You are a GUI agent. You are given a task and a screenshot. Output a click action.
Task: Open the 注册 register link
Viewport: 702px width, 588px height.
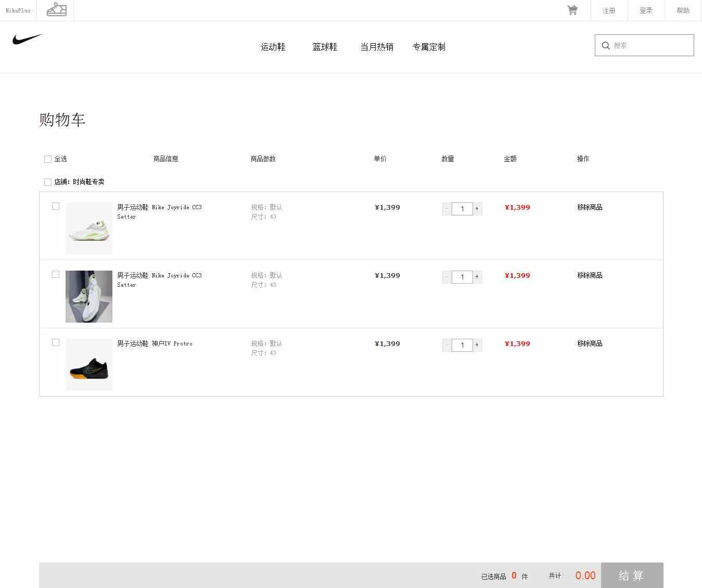point(609,10)
